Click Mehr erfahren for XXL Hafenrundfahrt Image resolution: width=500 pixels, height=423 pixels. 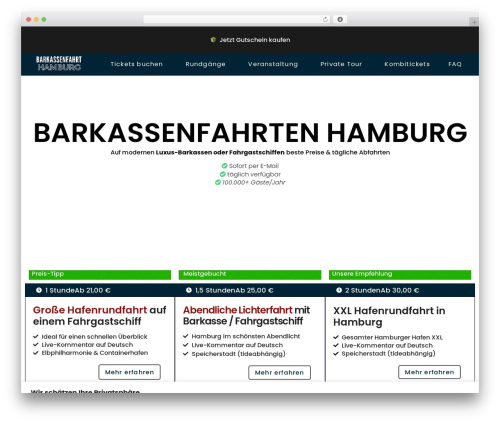tap(429, 372)
